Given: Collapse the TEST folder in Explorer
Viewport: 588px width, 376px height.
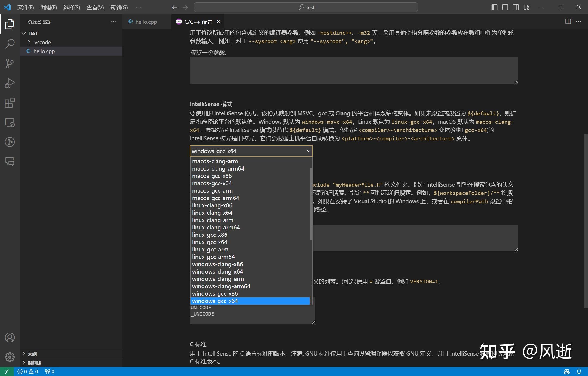Looking at the screenshot, I should pos(24,33).
